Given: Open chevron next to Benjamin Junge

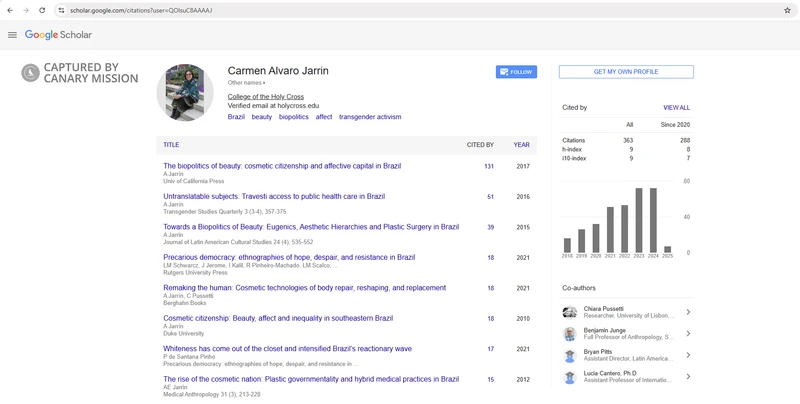Looking at the screenshot, I should tap(688, 334).
